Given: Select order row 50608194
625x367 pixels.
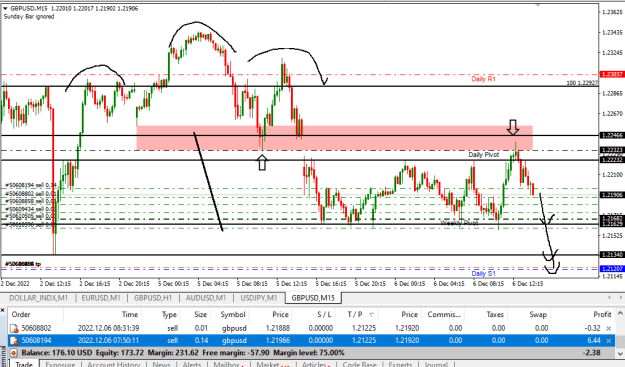Looking at the screenshot, I should 312,341.
